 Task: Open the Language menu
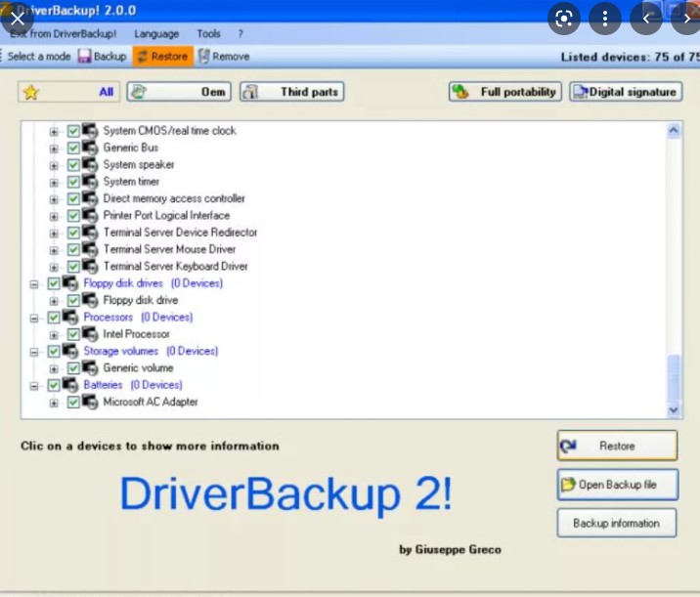156,34
